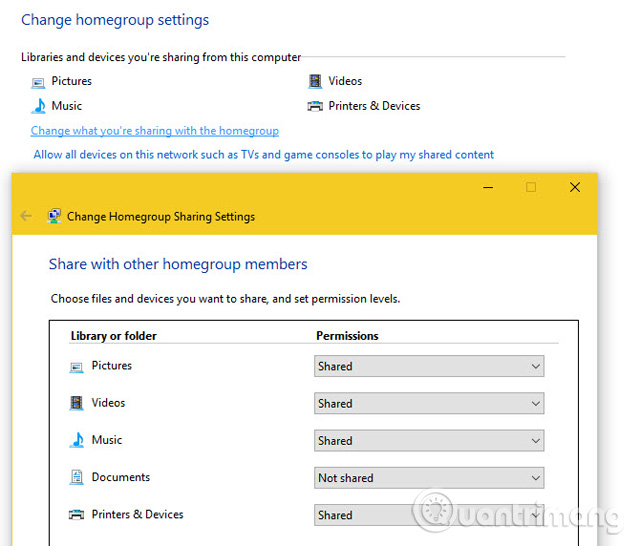
Task: Click the back arrow in the dialog header
Action: tap(26, 215)
